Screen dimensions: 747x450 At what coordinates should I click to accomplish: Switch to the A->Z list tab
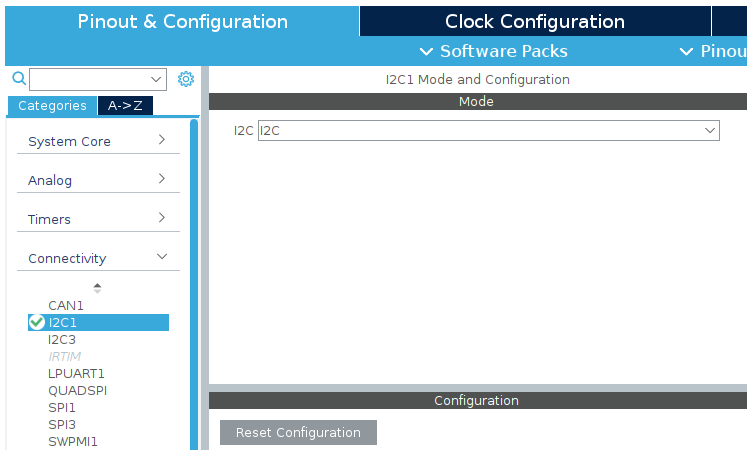tap(125, 106)
